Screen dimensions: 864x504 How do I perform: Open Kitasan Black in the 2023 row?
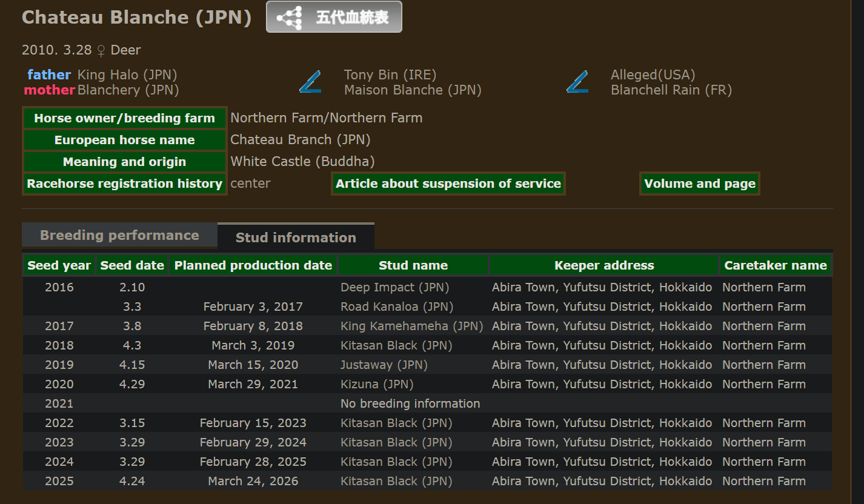(x=396, y=442)
